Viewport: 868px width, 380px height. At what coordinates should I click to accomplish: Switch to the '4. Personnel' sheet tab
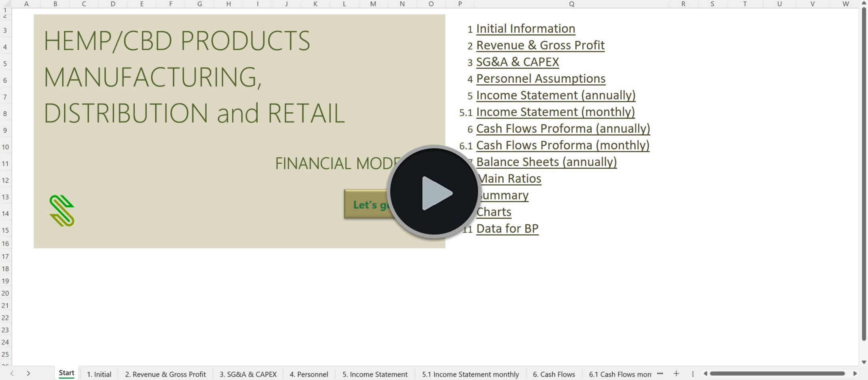tap(308, 374)
